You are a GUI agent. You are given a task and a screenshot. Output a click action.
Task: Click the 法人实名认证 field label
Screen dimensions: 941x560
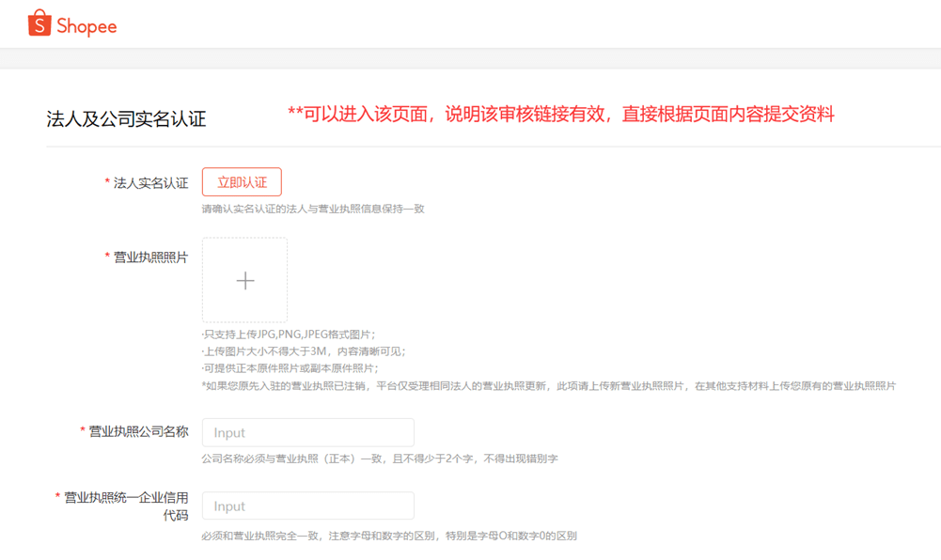coord(153,182)
